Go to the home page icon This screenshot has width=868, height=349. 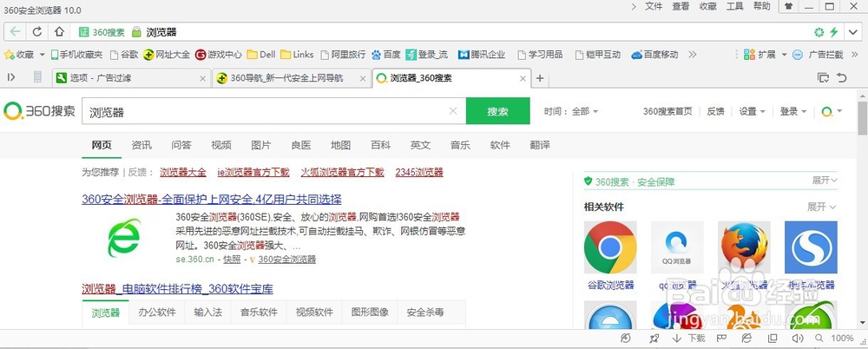pyautogui.click(x=59, y=31)
